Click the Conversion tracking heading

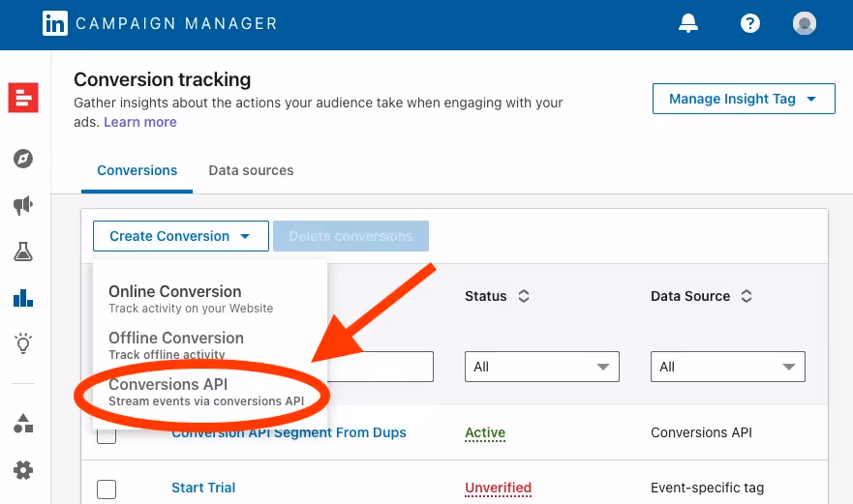click(162, 80)
